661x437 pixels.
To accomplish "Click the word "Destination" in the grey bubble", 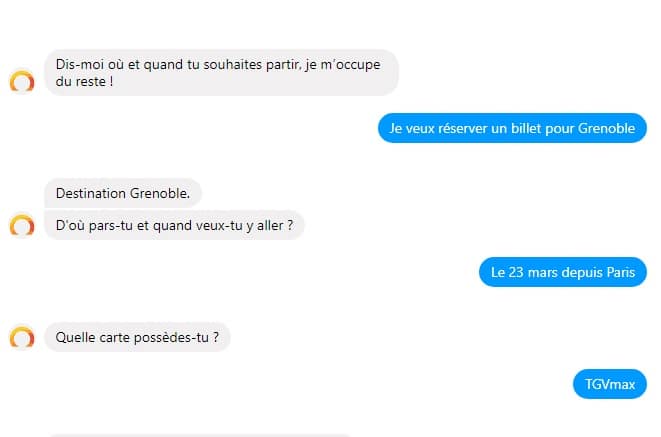I will point(91,193).
